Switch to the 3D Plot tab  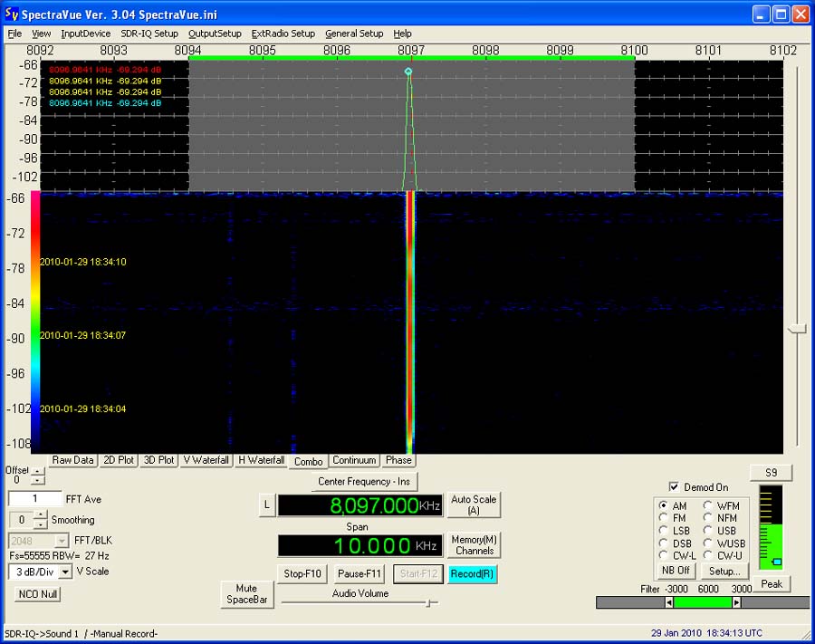[x=159, y=460]
